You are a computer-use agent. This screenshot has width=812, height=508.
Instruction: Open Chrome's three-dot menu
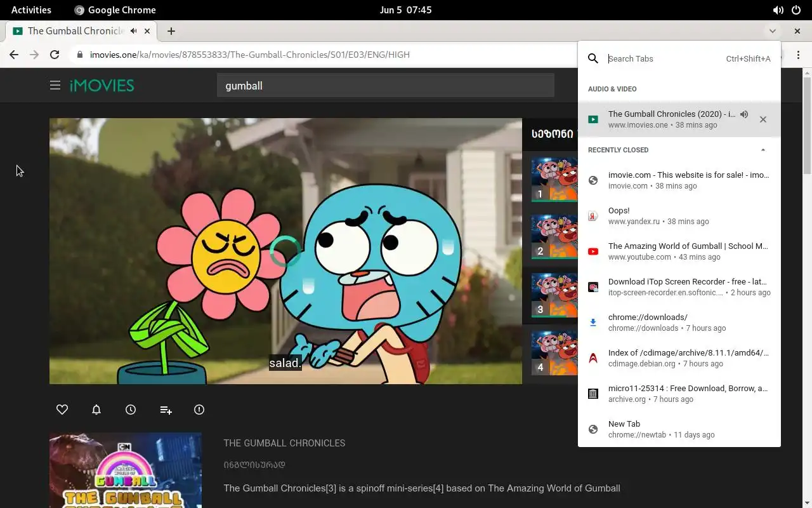pos(798,55)
